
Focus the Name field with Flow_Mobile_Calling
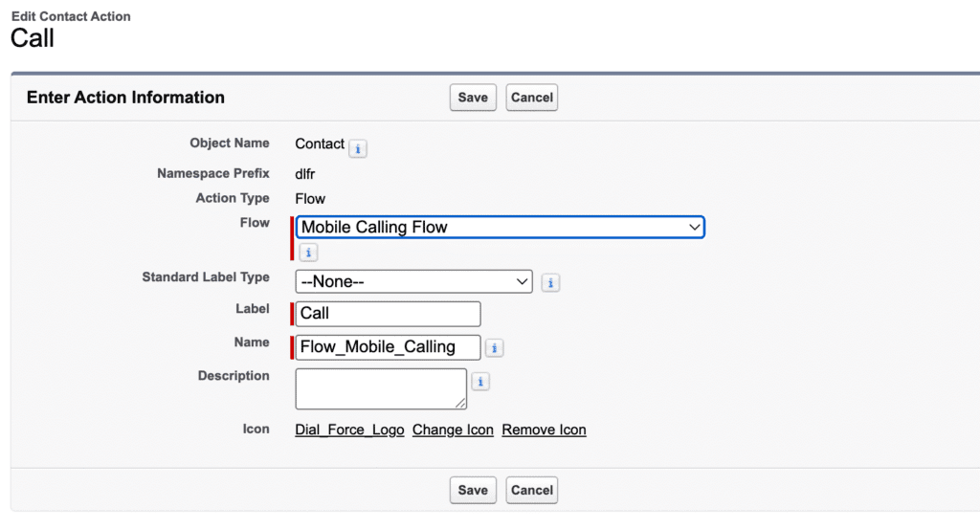click(x=388, y=347)
